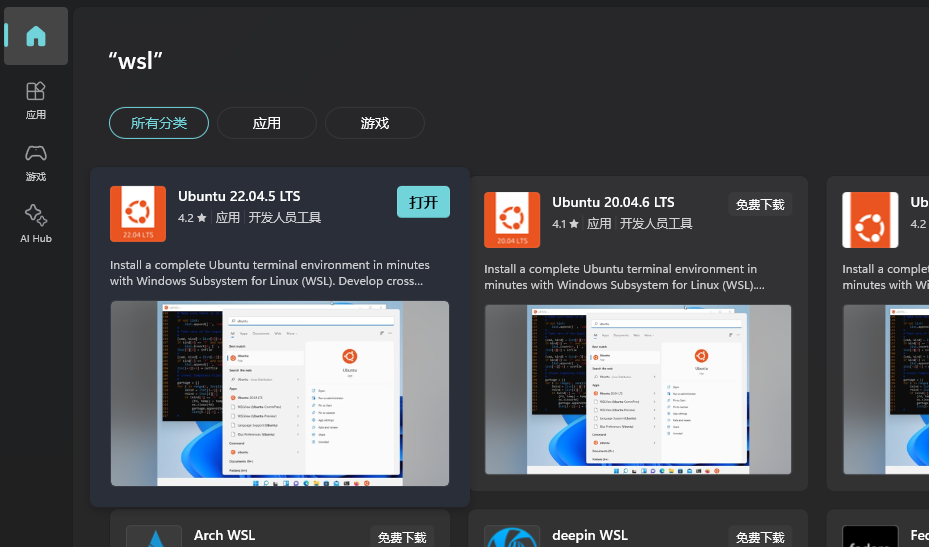Viewport: 929px width, 547px height.
Task: Click the Ubuntu 20.04 LTS app icon
Action: 512,220
